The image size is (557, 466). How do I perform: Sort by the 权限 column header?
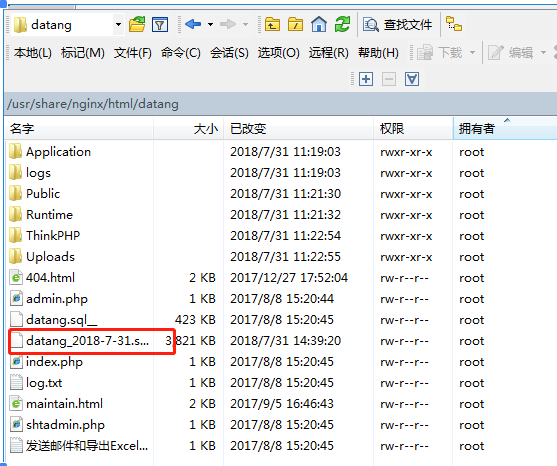point(413,129)
